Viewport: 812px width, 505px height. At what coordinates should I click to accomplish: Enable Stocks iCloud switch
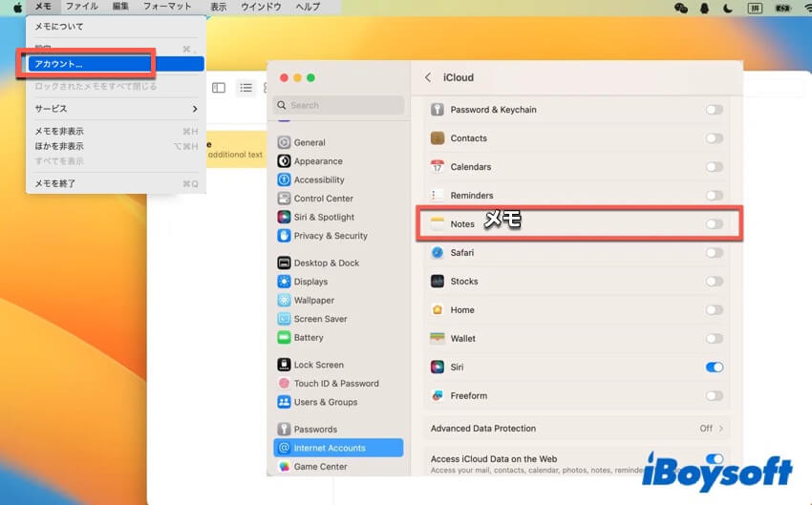tap(715, 281)
